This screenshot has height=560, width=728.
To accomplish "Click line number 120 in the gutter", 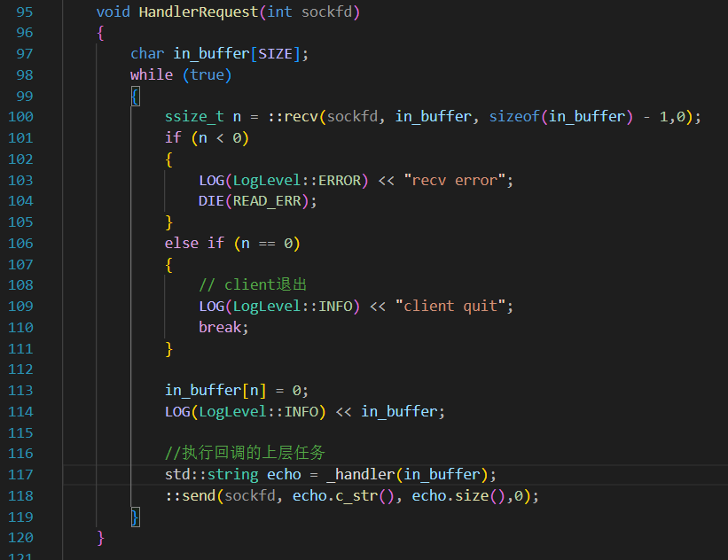I will [20, 538].
